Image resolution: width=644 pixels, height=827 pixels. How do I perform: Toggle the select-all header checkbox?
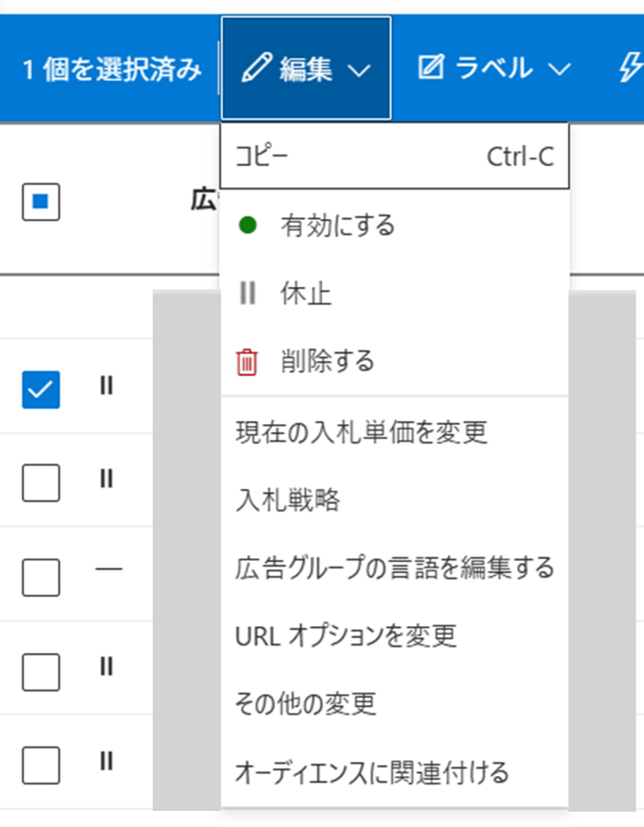coord(41,202)
